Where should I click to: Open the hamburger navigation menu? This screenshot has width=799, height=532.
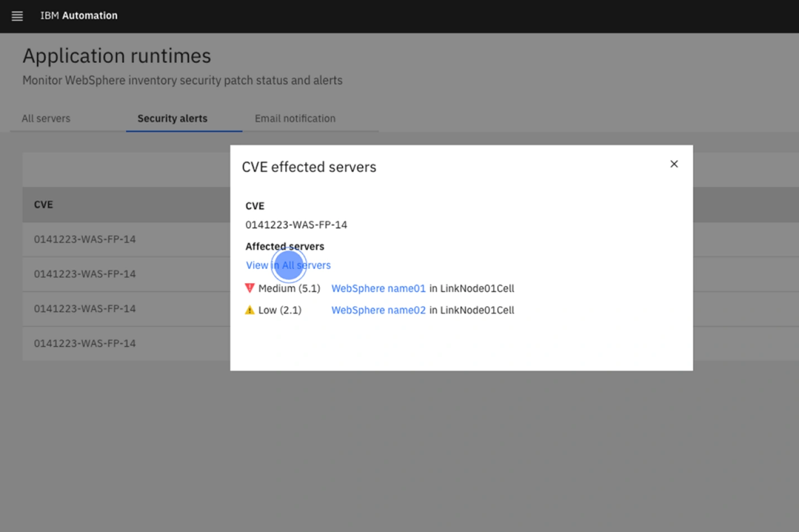17,16
